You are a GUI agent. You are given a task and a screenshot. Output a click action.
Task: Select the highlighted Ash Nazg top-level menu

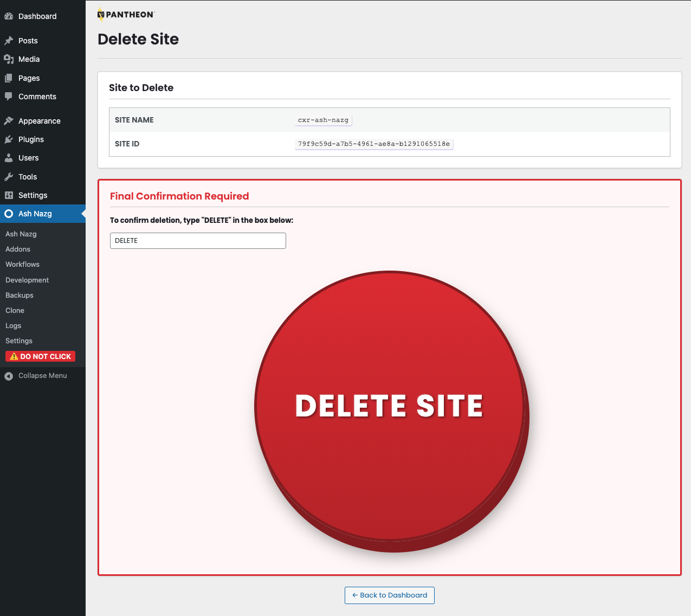tap(43, 214)
